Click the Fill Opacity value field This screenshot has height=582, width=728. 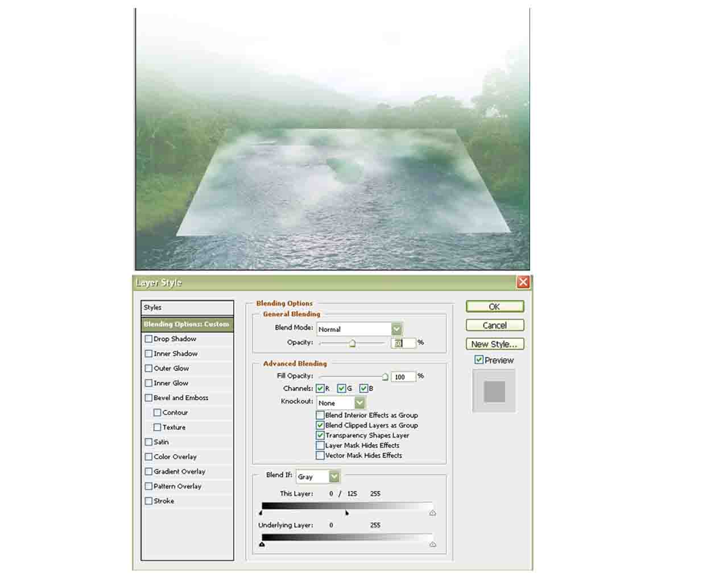pos(403,376)
